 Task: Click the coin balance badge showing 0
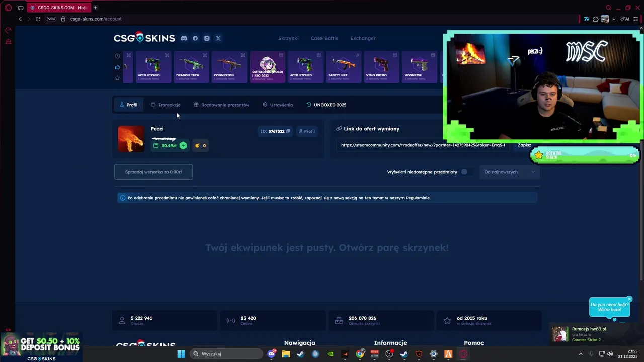point(200,145)
